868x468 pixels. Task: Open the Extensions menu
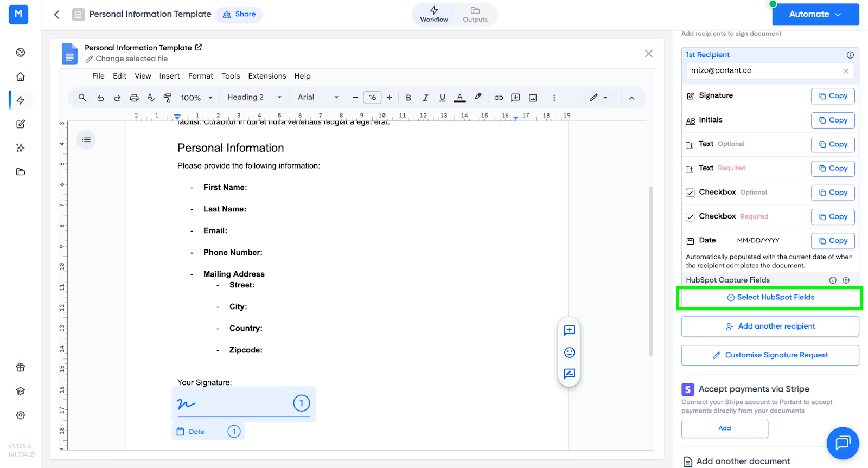coord(267,76)
